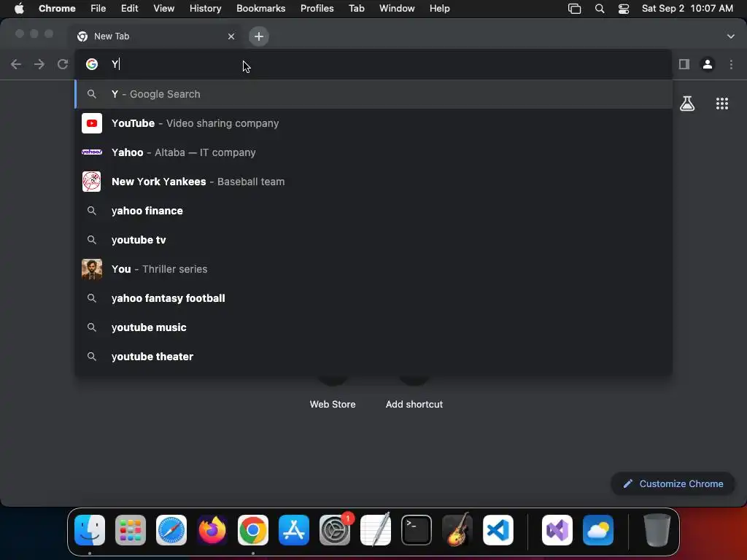Click the New York Yankees logo
The image size is (747, 560).
click(x=91, y=182)
